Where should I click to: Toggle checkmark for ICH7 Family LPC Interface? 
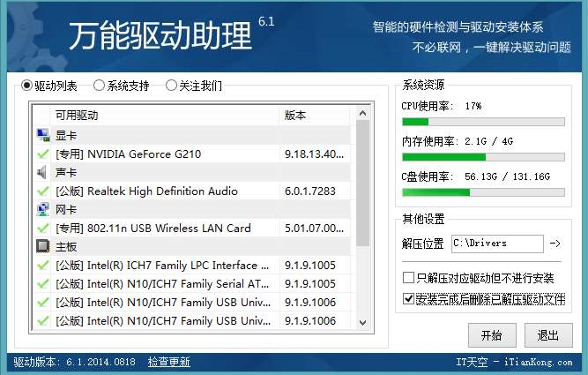42,265
